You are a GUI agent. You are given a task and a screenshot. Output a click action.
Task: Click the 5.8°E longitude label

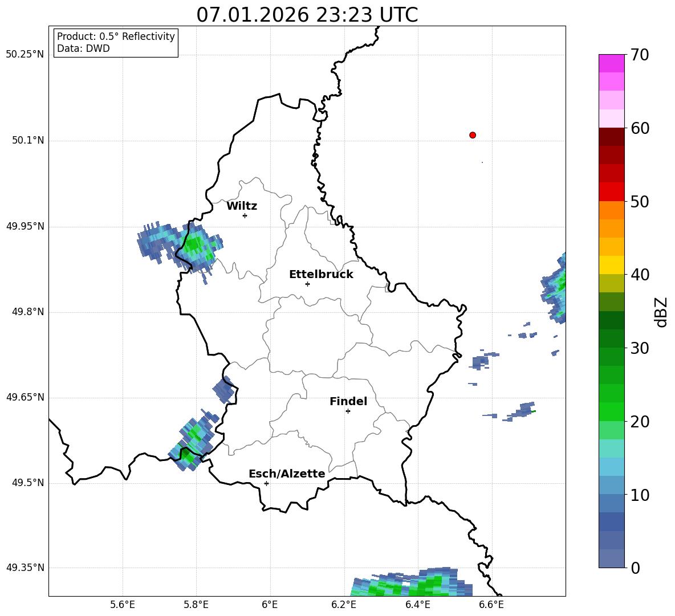pyautogui.click(x=196, y=605)
